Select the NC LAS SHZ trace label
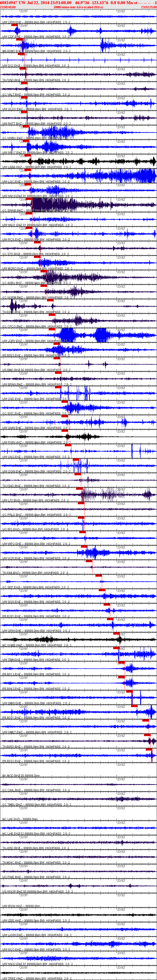157x980 pixels. (20, 819)
